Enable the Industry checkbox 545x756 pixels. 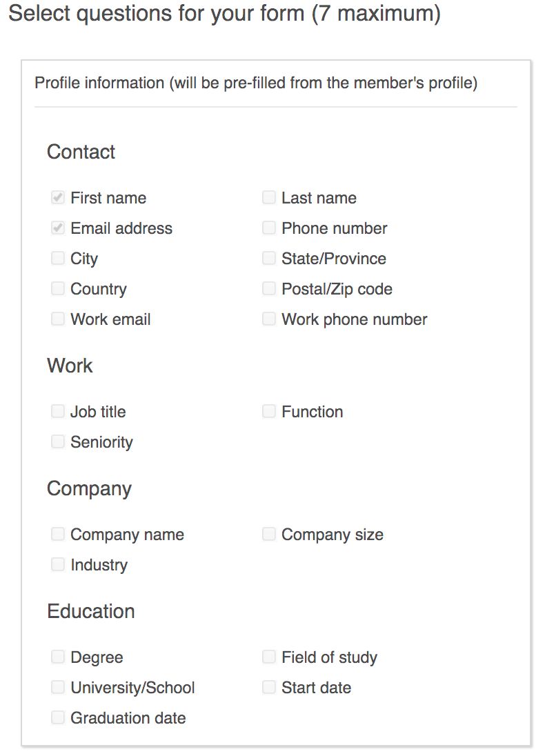(58, 565)
